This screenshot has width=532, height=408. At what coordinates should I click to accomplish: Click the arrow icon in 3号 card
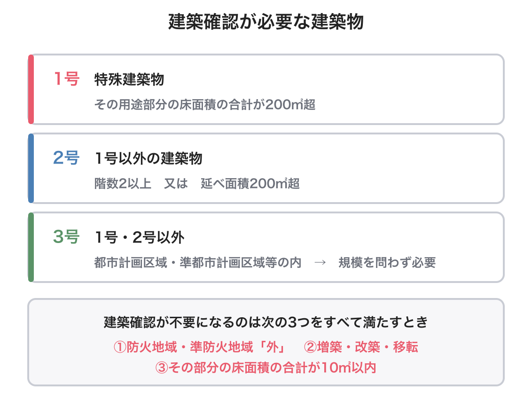320,263
